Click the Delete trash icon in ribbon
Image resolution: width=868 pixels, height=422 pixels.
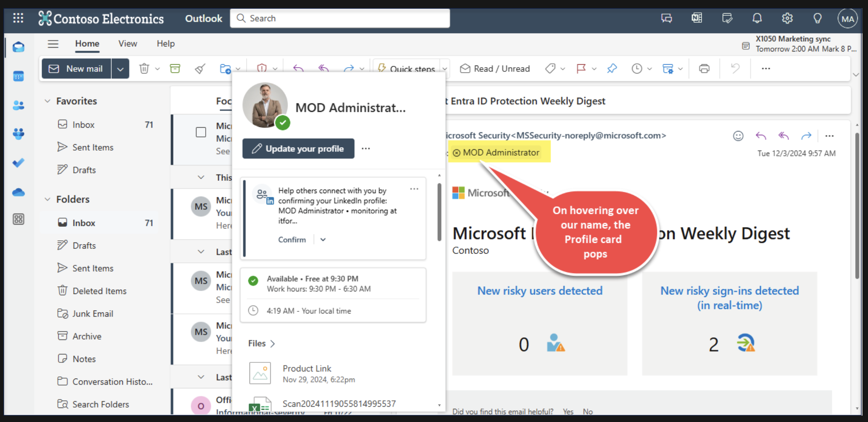pyautogui.click(x=144, y=68)
